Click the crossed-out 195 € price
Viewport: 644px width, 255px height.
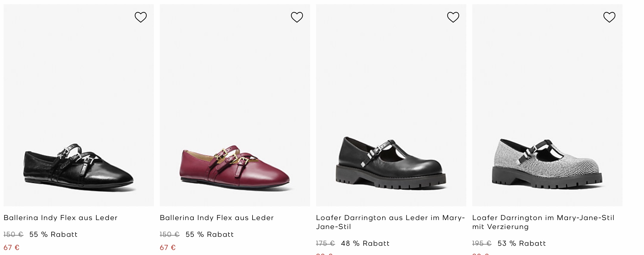click(482, 243)
